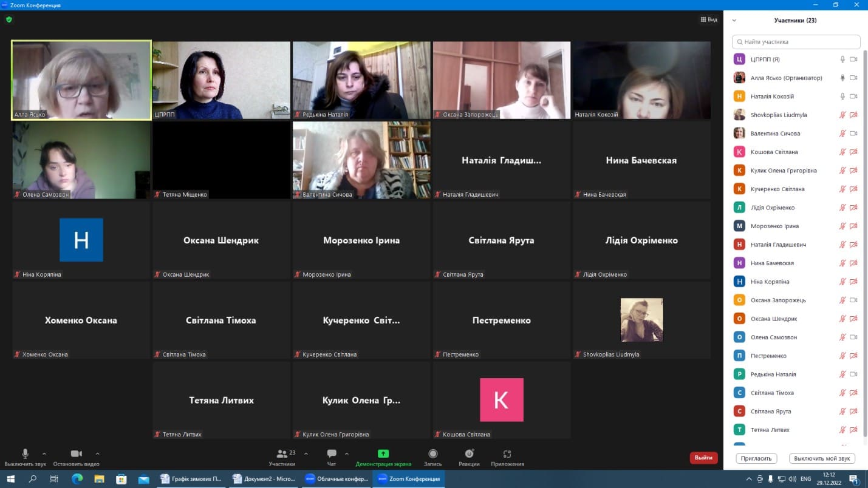Select Редькіна Наталія's video tile

[x=361, y=80]
